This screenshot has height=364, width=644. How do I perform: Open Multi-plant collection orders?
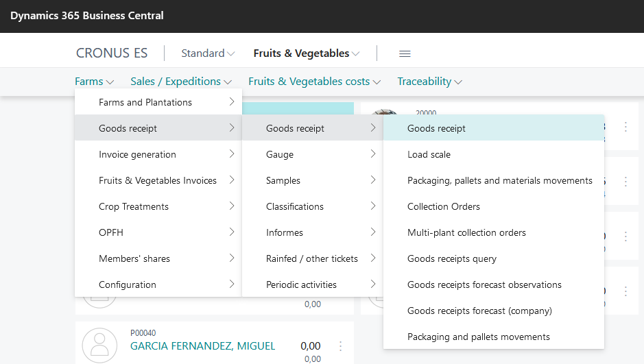[494, 232]
